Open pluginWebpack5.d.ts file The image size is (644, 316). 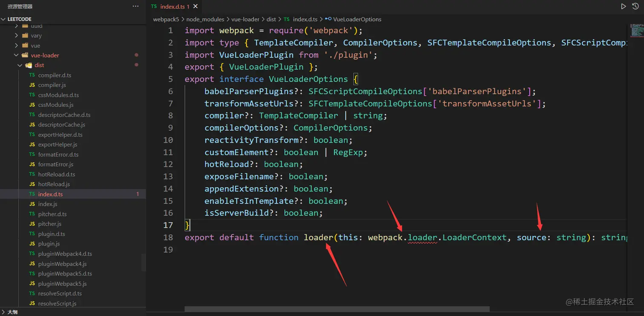[65, 273]
